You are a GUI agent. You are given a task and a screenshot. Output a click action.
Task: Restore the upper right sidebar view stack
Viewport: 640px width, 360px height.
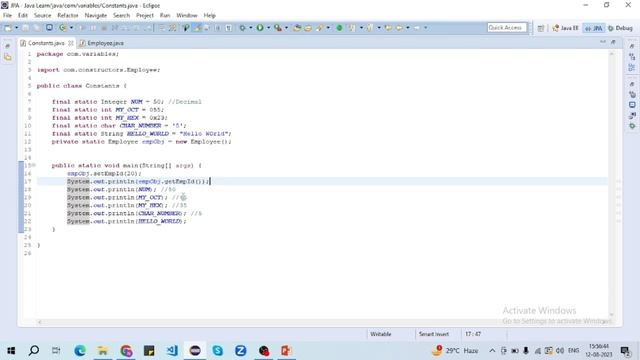(632, 46)
